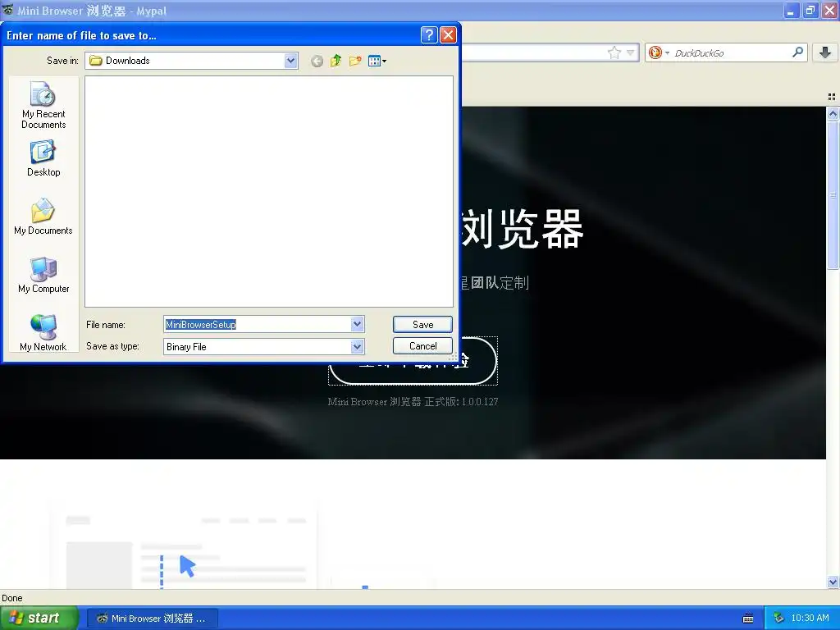This screenshot has width=840, height=630.
Task: Go up one folder level
Action: 336,61
